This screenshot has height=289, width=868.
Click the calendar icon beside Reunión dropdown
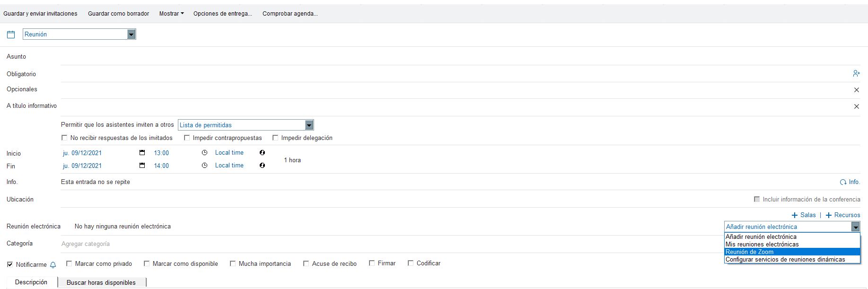tap(11, 35)
